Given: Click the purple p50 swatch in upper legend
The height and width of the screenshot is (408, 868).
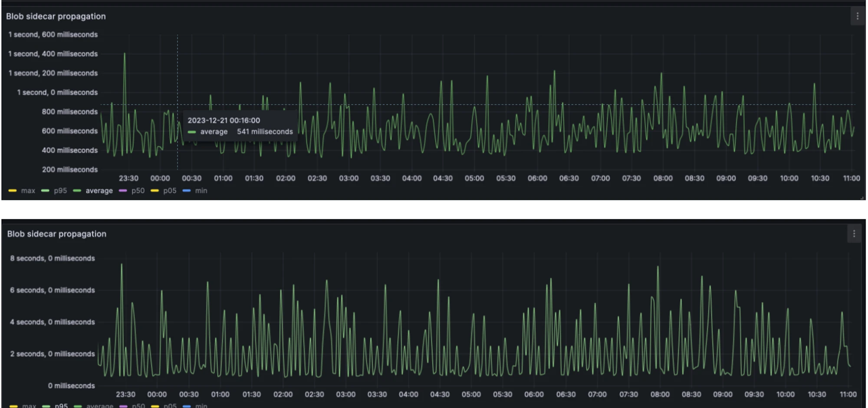Looking at the screenshot, I should tap(123, 191).
